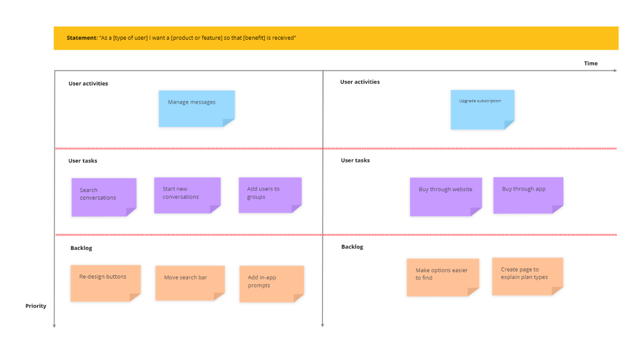The height and width of the screenshot is (362, 644).
Task: Select the Buy through website note
Action: [446, 197]
